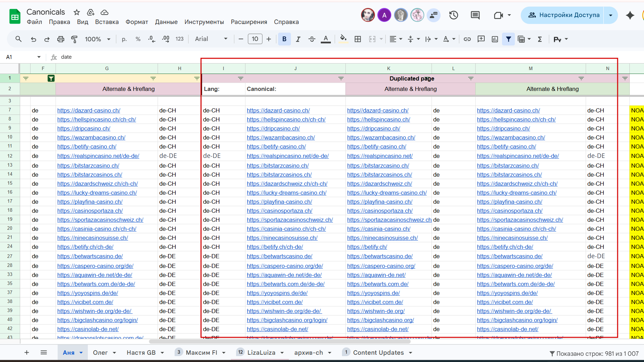Screen dimensions: 644x362
Task: Toggle bold formatting
Action: (284, 39)
